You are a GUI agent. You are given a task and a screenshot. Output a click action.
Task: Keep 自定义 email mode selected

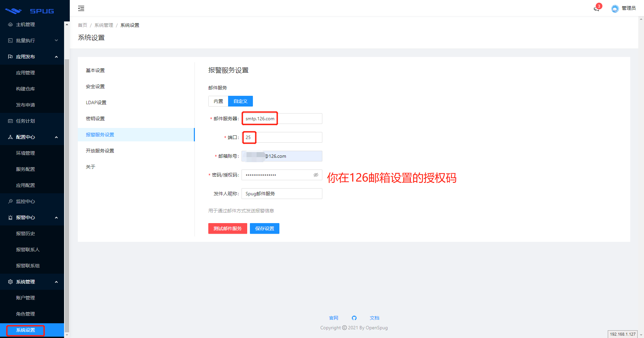tap(240, 101)
